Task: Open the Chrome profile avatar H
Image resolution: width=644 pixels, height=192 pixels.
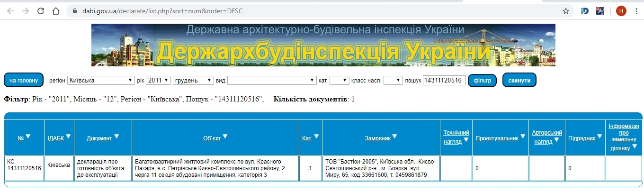Action: point(621,11)
